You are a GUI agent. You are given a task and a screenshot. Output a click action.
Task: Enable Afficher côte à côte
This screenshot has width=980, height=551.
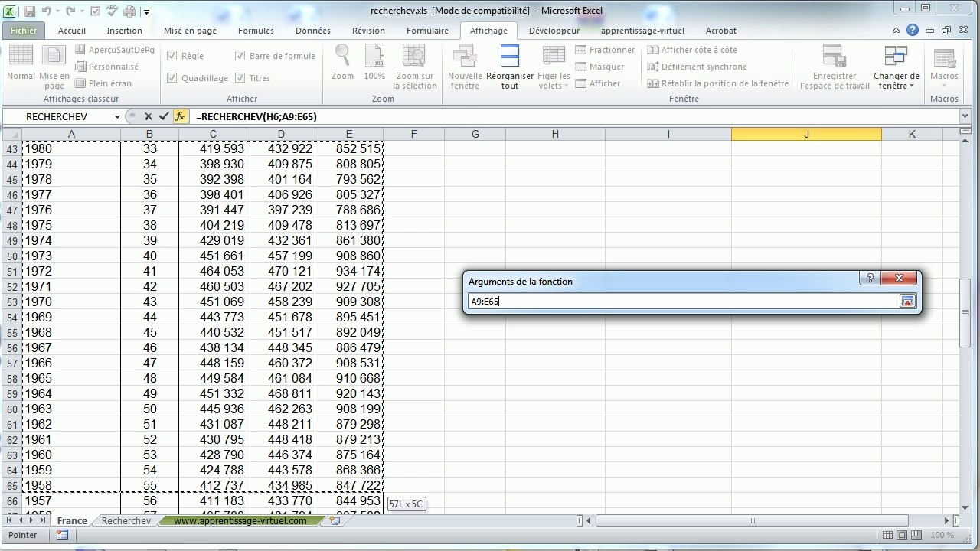[x=692, y=50]
